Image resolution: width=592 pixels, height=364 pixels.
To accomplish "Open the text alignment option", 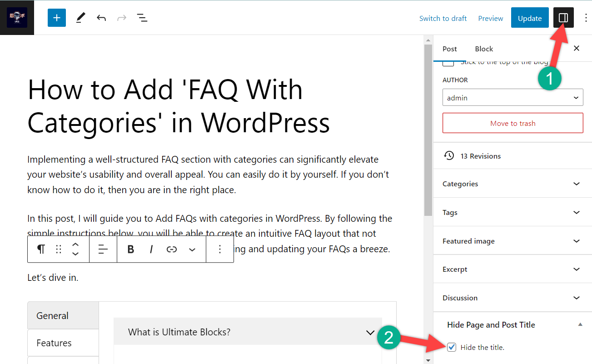I will coord(103,249).
